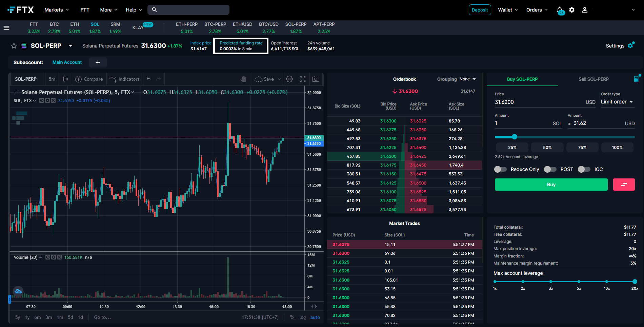Image resolution: width=644 pixels, height=327 pixels.
Task: Open Indicators on the chart
Action: click(x=124, y=79)
